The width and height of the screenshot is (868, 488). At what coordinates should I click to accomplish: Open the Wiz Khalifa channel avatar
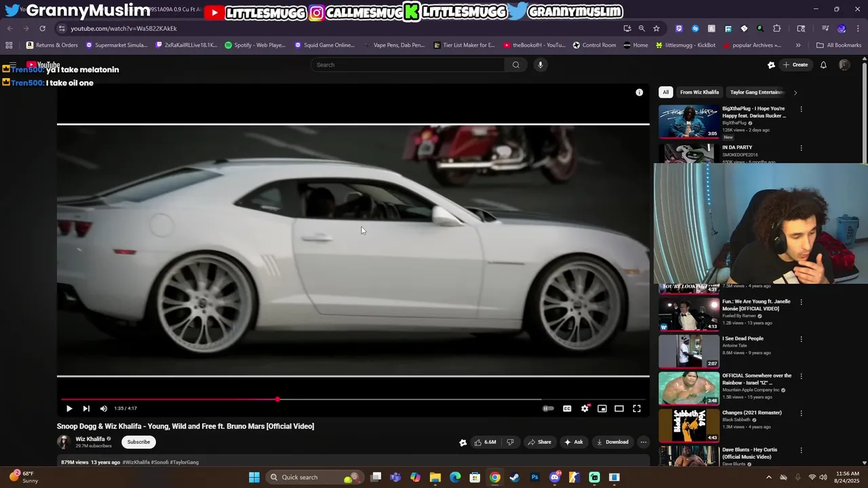(x=64, y=442)
